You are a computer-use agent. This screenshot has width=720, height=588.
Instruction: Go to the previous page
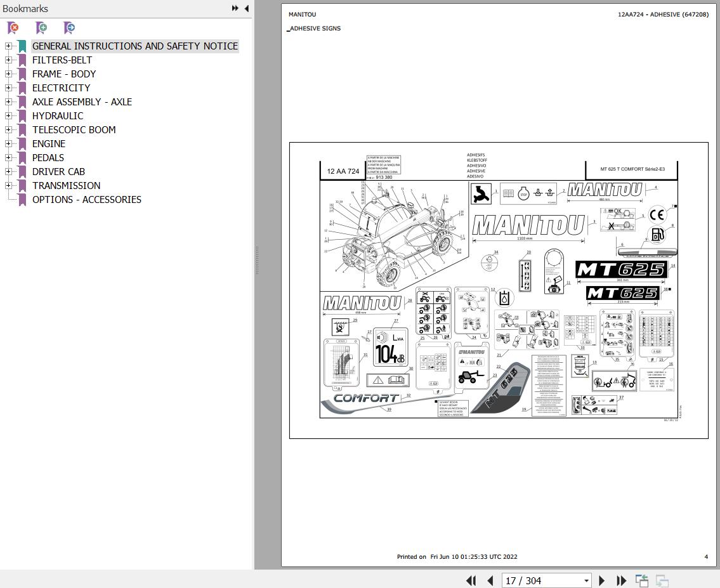(490, 580)
